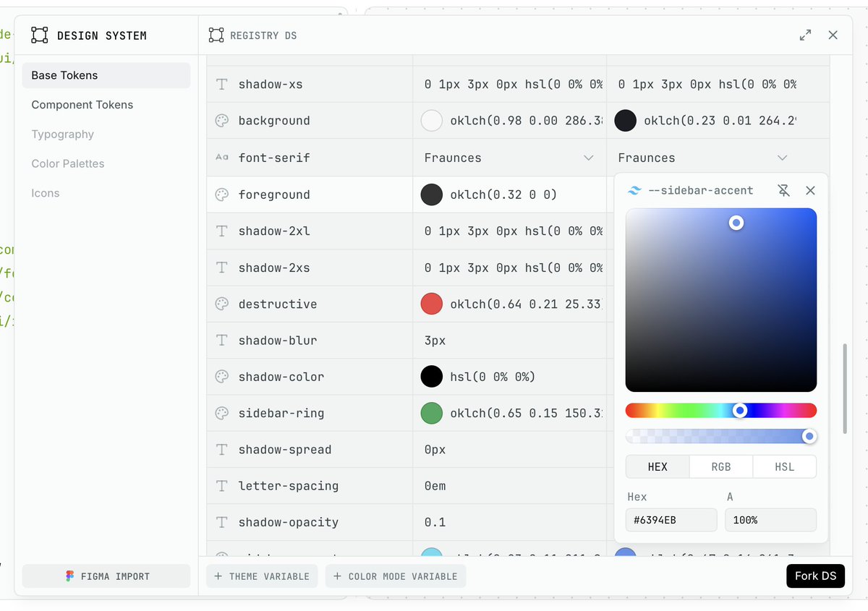Add a new Theme Variable
This screenshot has width=868, height=611.
click(x=262, y=576)
